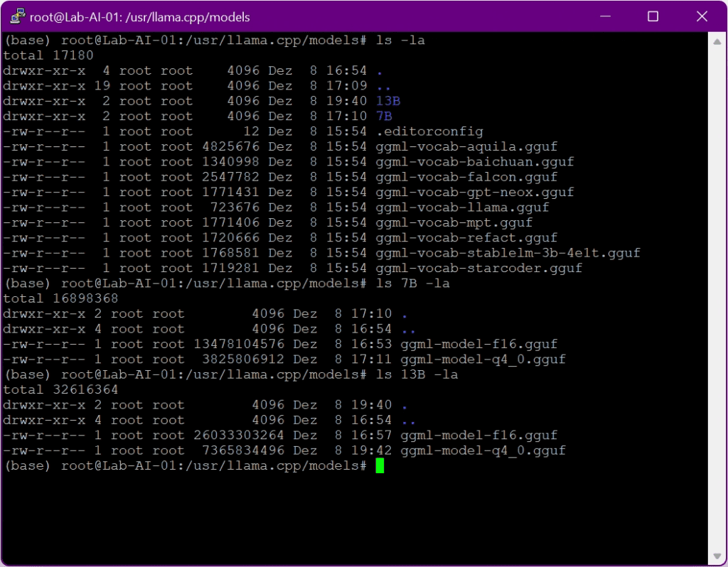Image resolution: width=728 pixels, height=567 pixels.
Task: Click ggml-vocab-mpt.gguf file name
Action: 454,222
